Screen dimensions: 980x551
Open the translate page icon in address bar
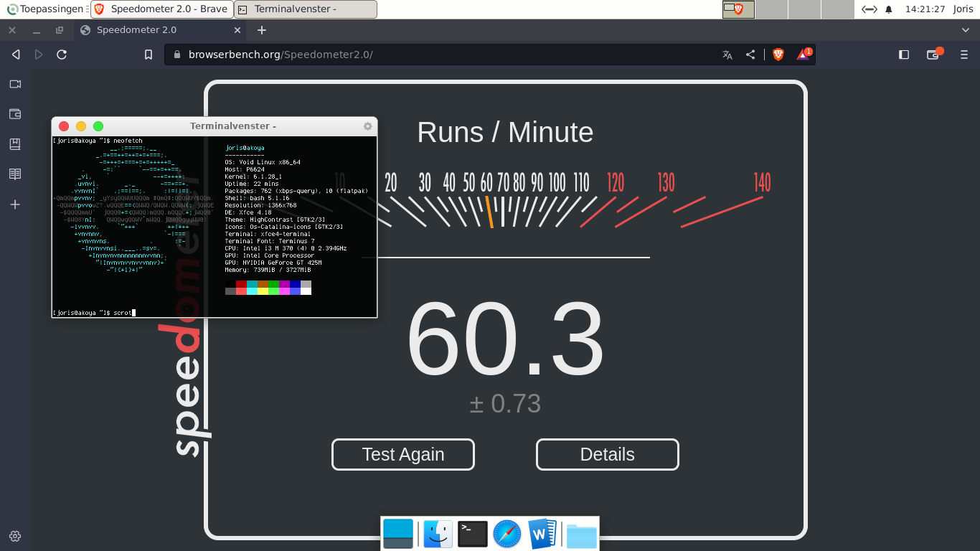[x=727, y=55]
